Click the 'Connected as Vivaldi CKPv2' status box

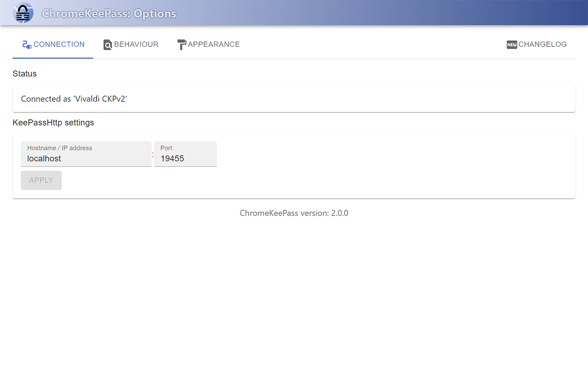point(294,98)
